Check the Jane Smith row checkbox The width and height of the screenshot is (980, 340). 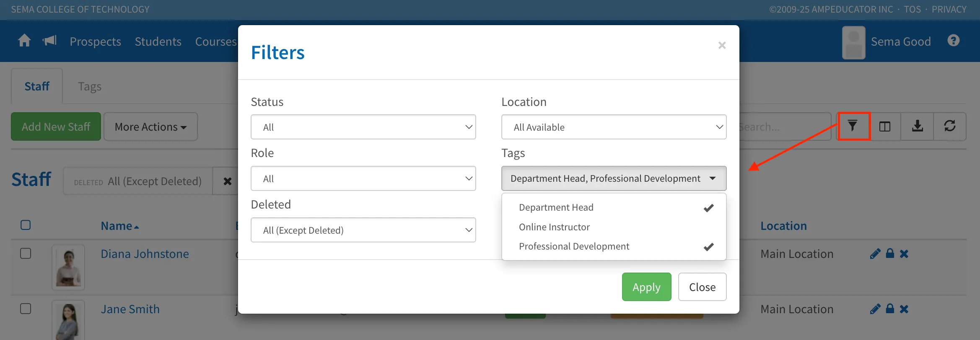point(26,309)
